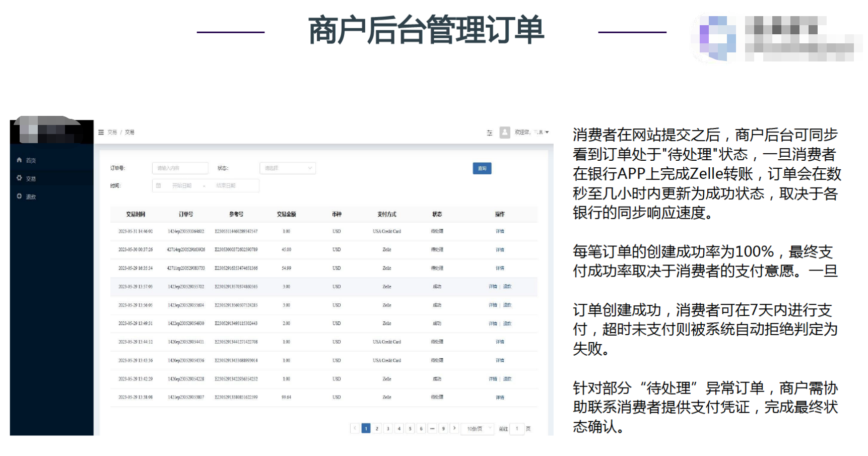Viewport: 868px width, 456px height.
Task: Open the 状态 select dropdown
Action: (288, 168)
